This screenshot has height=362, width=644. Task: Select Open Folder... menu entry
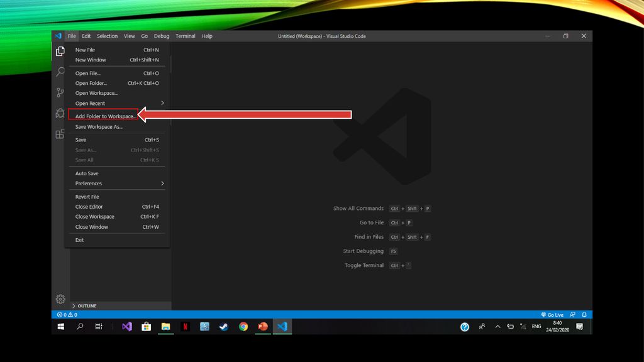(117, 84)
